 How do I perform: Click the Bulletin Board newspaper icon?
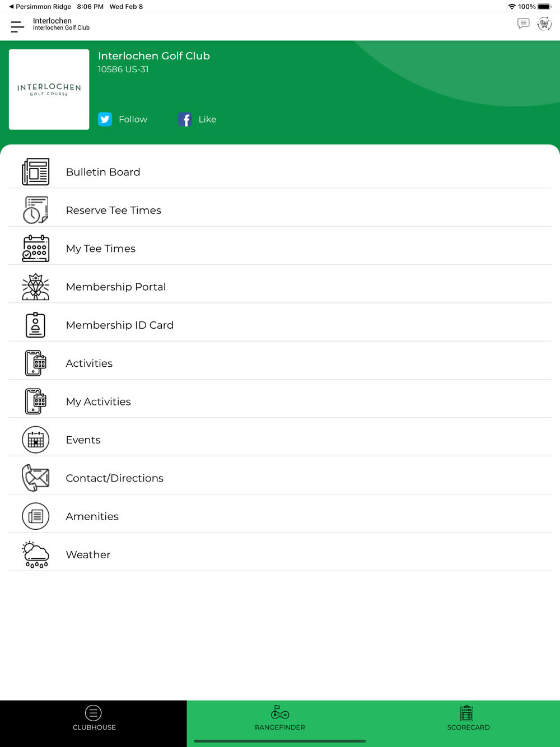pos(36,172)
